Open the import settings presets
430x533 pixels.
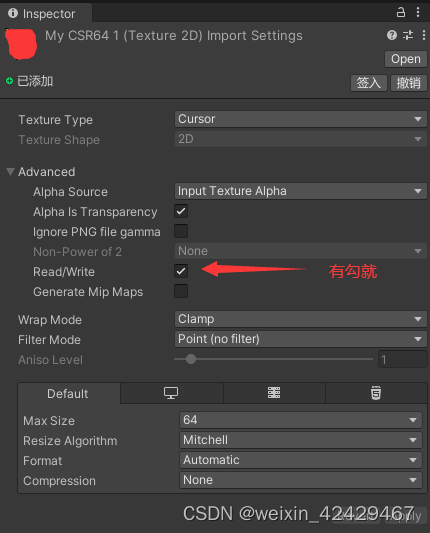pos(408,35)
